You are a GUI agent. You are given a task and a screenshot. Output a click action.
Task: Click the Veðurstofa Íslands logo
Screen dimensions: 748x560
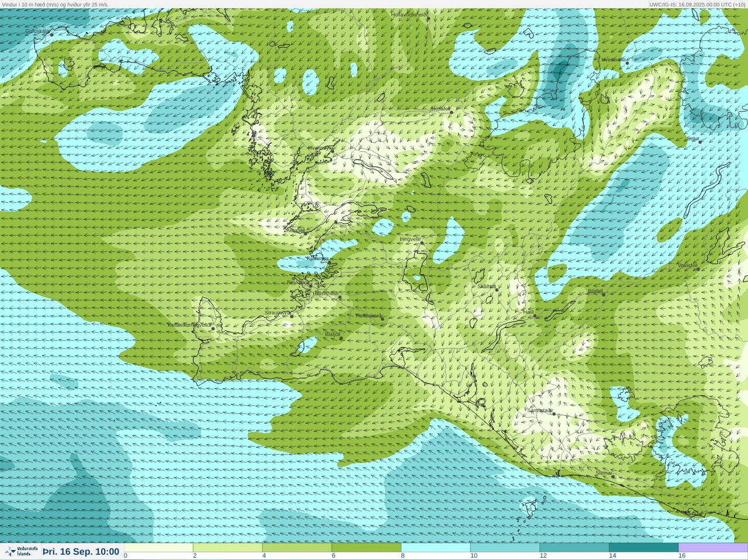(21, 551)
